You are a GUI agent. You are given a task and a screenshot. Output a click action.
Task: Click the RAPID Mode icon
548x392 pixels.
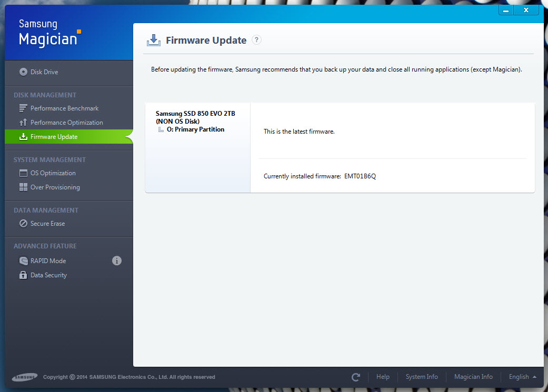point(23,261)
